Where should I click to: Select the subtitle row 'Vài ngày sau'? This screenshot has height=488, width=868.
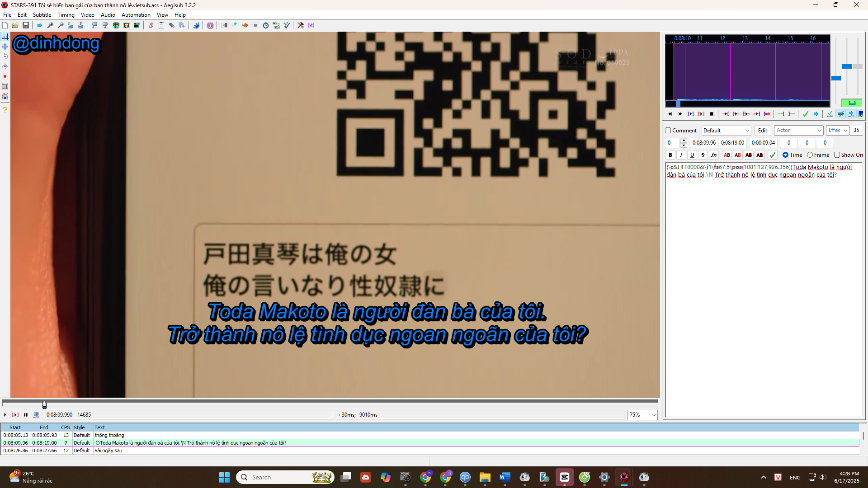click(x=430, y=450)
